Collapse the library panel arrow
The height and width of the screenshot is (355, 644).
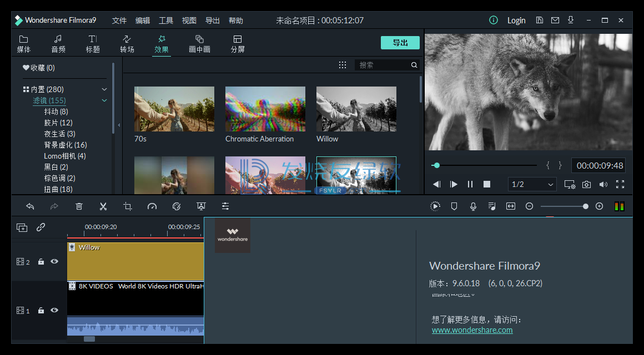[x=119, y=125]
